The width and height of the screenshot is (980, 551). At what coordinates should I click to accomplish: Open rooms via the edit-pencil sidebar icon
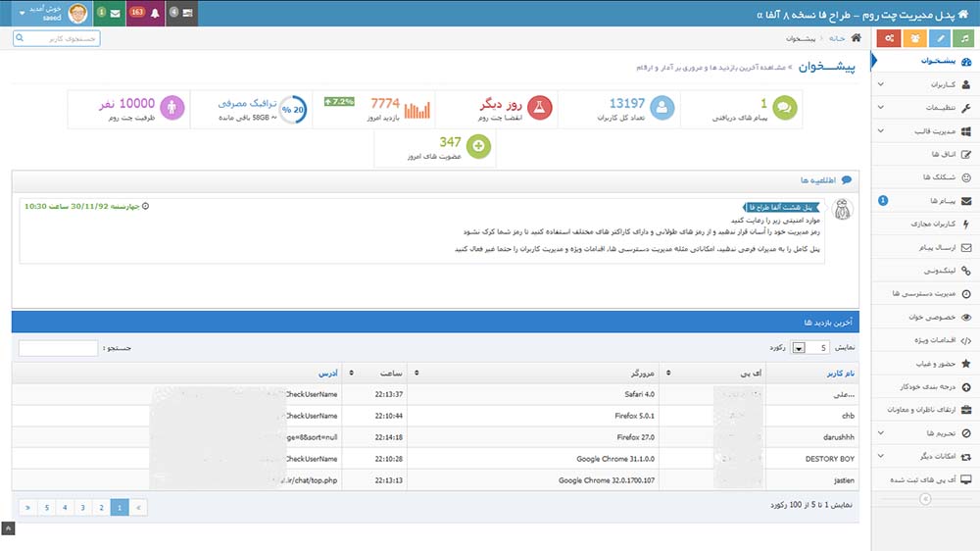[966, 155]
